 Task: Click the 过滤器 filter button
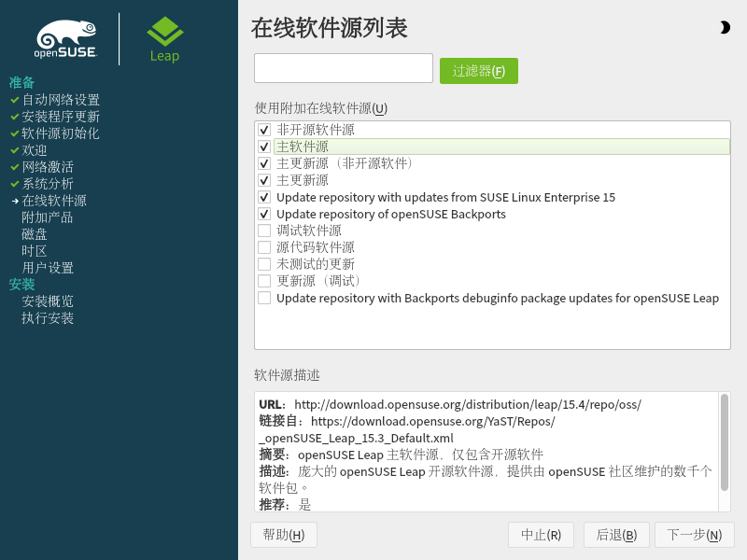coord(478,71)
